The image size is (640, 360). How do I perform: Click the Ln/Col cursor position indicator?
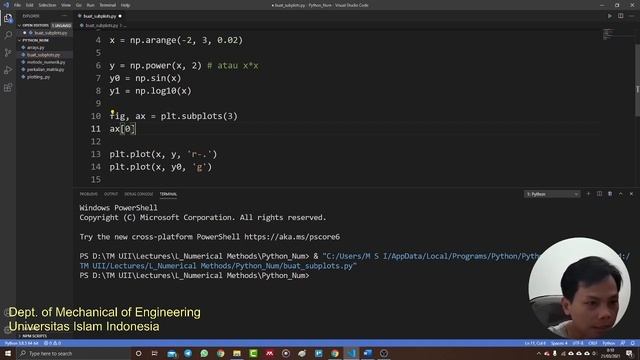535,343
